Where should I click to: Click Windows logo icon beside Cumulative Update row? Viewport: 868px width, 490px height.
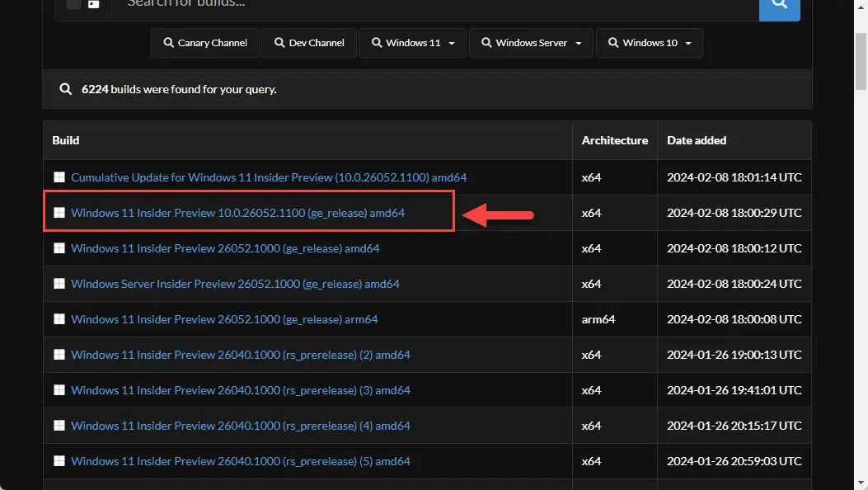59,177
